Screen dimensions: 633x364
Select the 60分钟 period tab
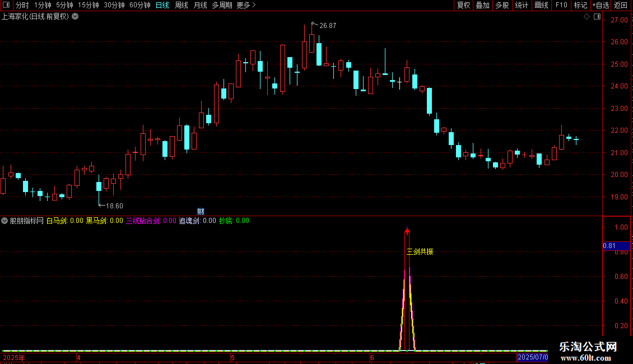[140, 5]
